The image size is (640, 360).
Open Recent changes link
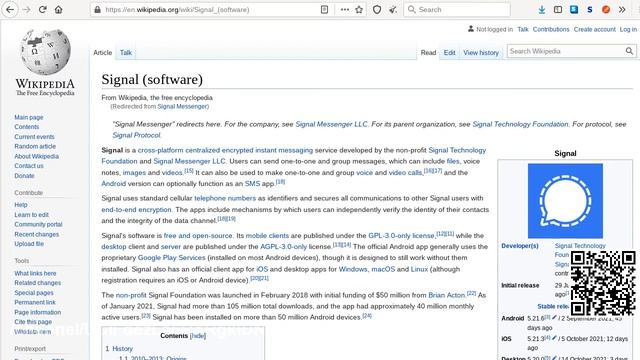(37, 234)
